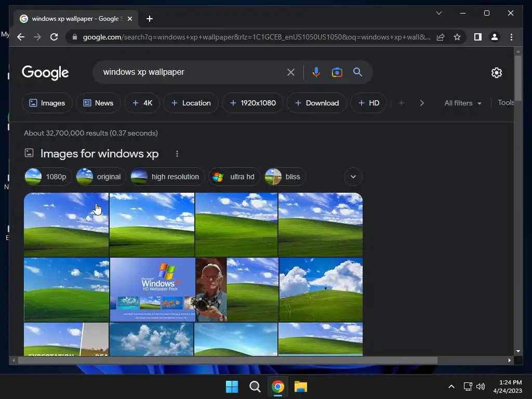Open tab search dropdown in title bar
532x399 pixels.
coord(438,13)
